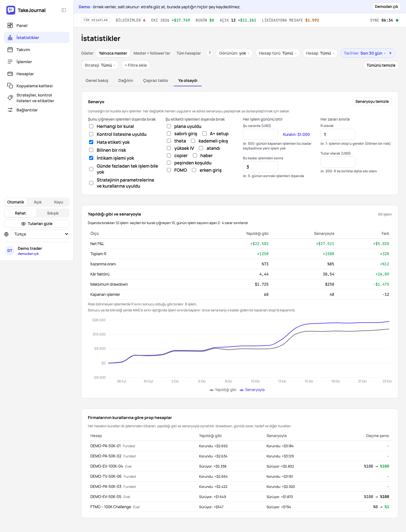Check the Herhangi bir kural checkbox
This screenshot has width=406, height=532.
pos(91,126)
